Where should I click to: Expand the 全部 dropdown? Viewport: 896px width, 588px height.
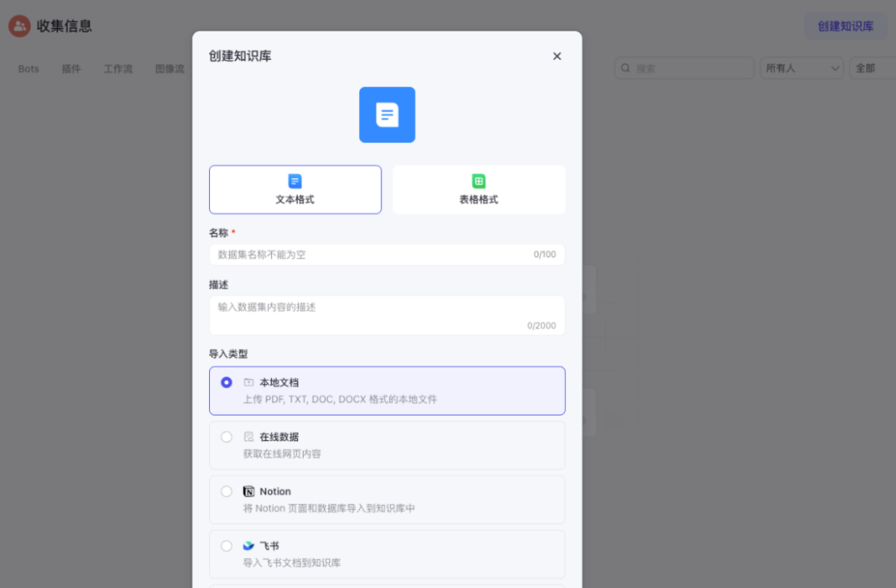[873, 68]
